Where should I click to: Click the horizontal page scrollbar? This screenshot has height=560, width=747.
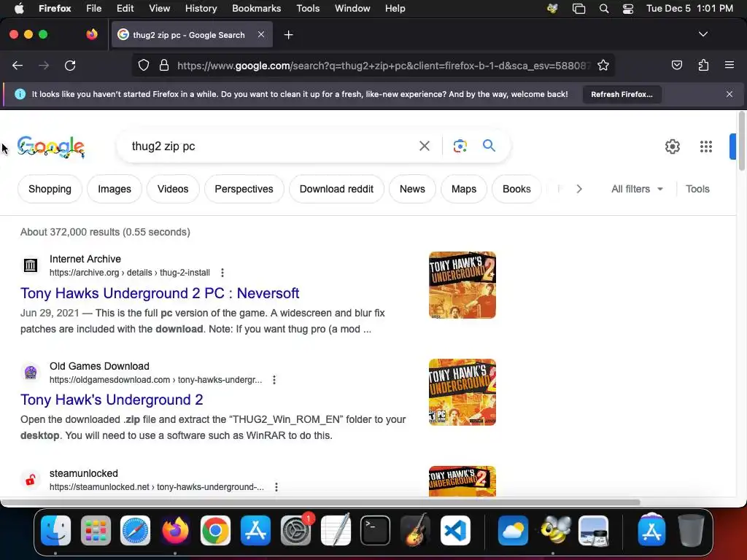(320, 502)
